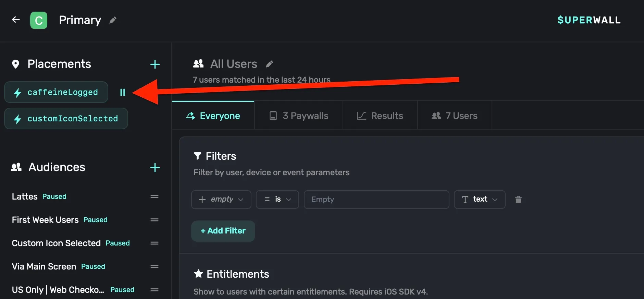Click the green C app icon
Viewport: 644px width, 299px height.
(x=39, y=20)
